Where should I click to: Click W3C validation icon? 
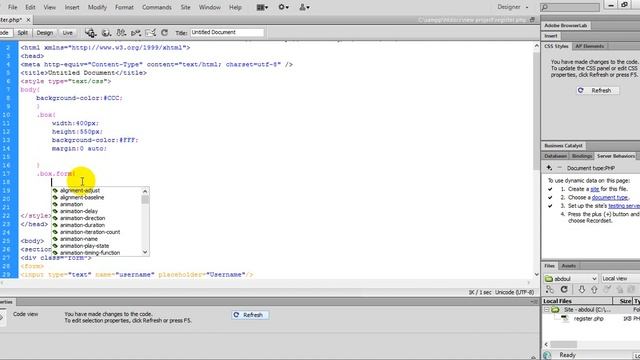(x=136, y=33)
